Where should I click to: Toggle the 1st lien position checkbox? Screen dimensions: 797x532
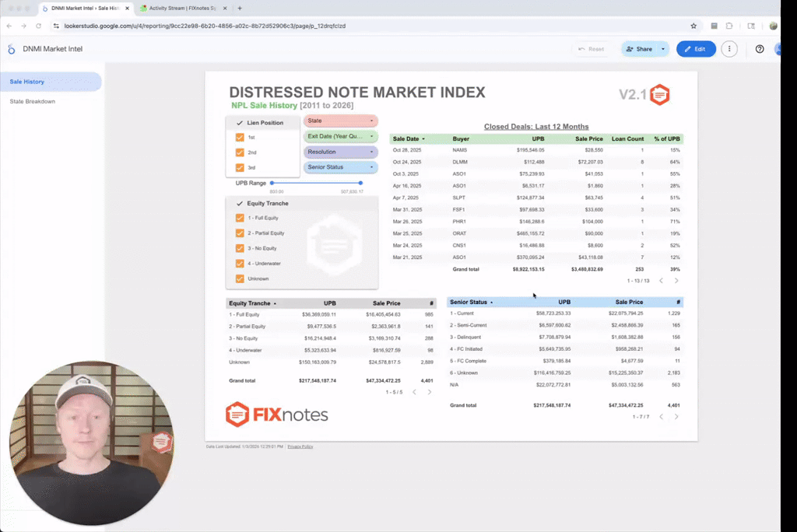click(x=240, y=137)
